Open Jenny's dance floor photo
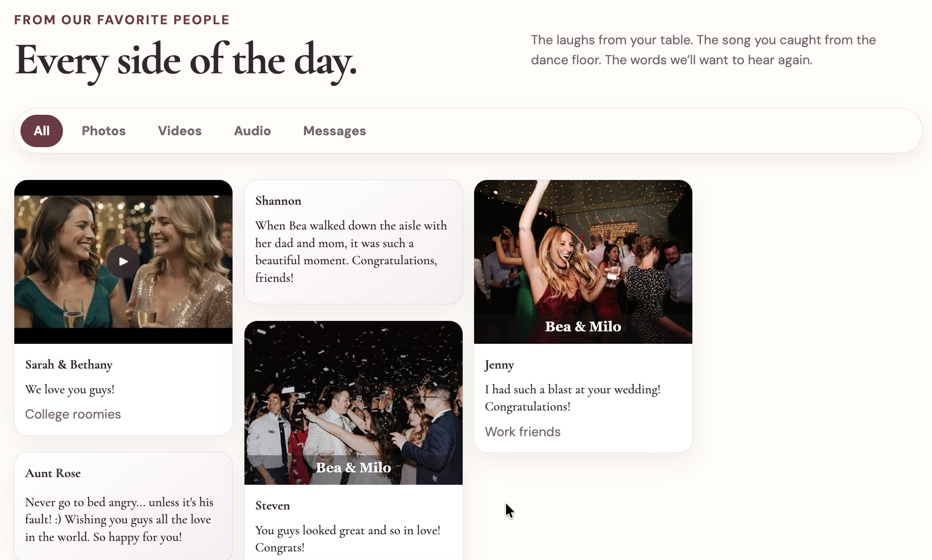The width and height of the screenshot is (932, 560). [x=583, y=261]
